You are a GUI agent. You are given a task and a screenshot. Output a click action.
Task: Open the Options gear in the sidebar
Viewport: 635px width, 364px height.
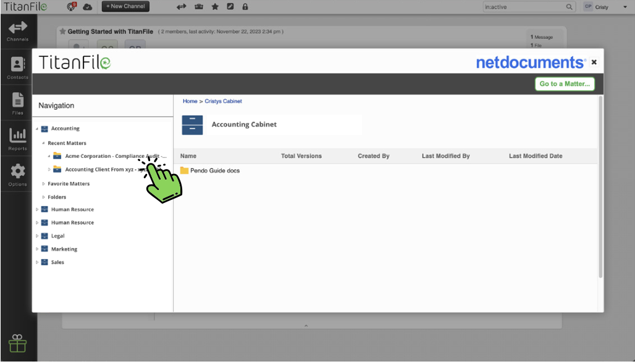pos(18,175)
